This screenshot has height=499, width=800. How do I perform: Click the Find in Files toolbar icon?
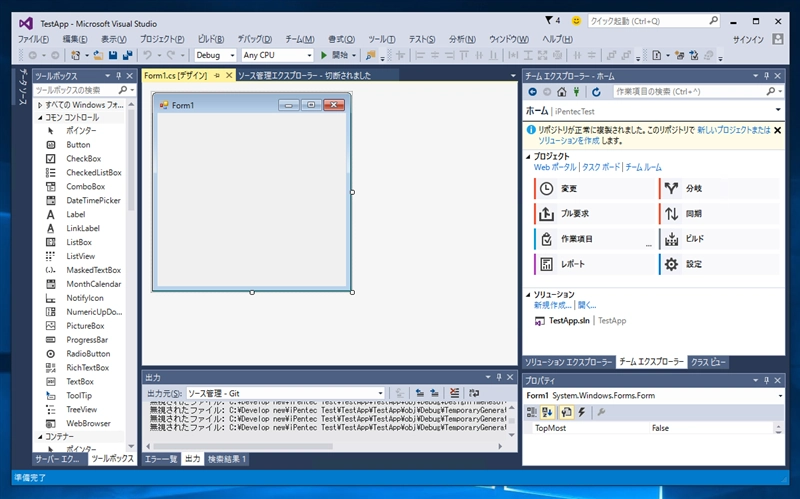(371, 55)
